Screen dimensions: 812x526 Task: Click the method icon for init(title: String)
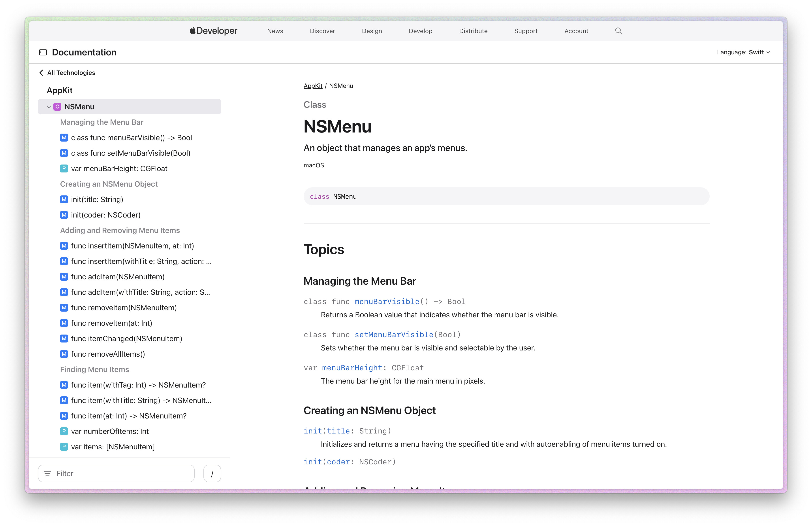[x=64, y=199]
